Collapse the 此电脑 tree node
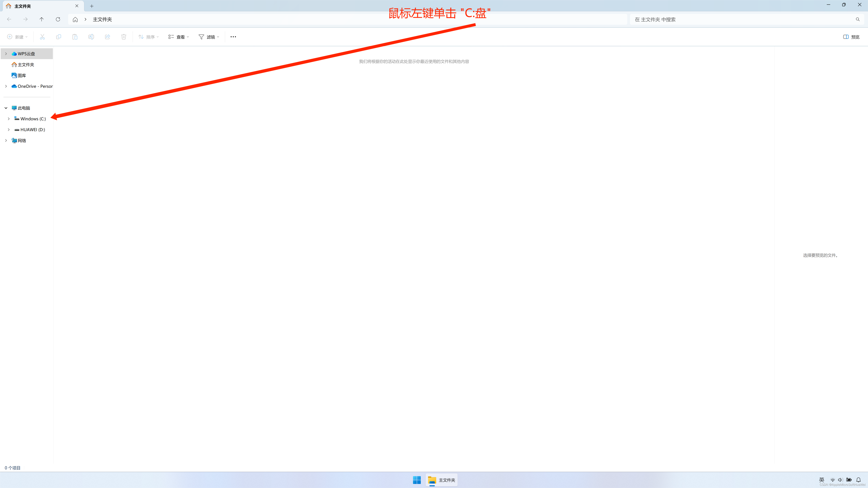The width and height of the screenshot is (868, 488). pyautogui.click(x=6, y=107)
